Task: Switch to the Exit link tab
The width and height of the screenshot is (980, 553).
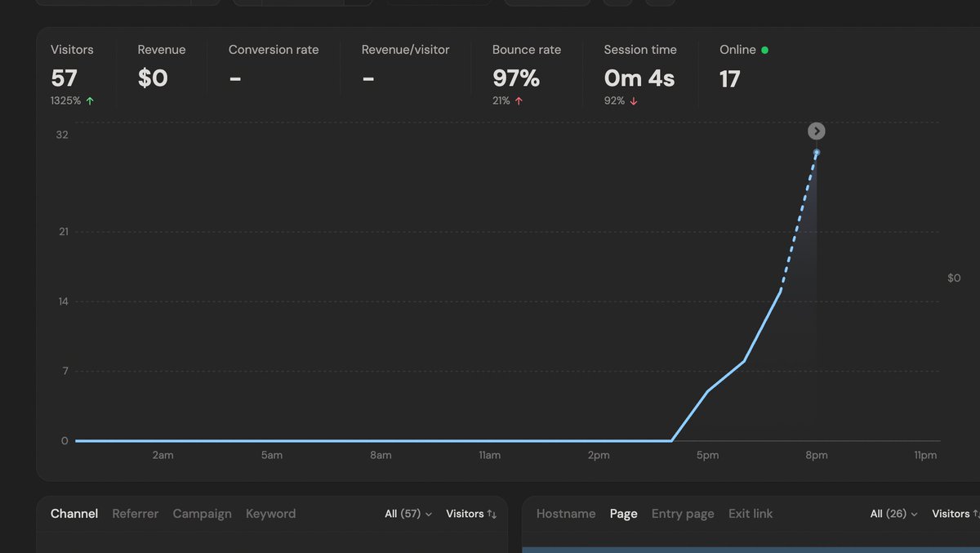Action: [751, 514]
